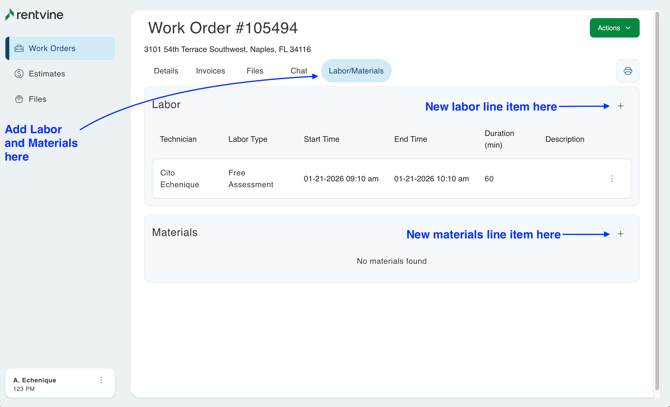
Task: Open the Invoices tab
Action: (x=210, y=71)
